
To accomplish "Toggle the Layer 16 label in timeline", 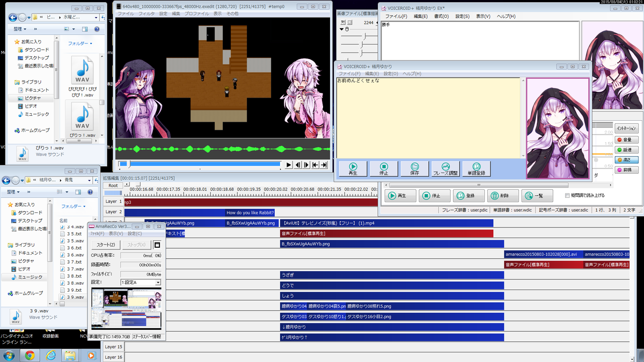I will [x=113, y=357].
